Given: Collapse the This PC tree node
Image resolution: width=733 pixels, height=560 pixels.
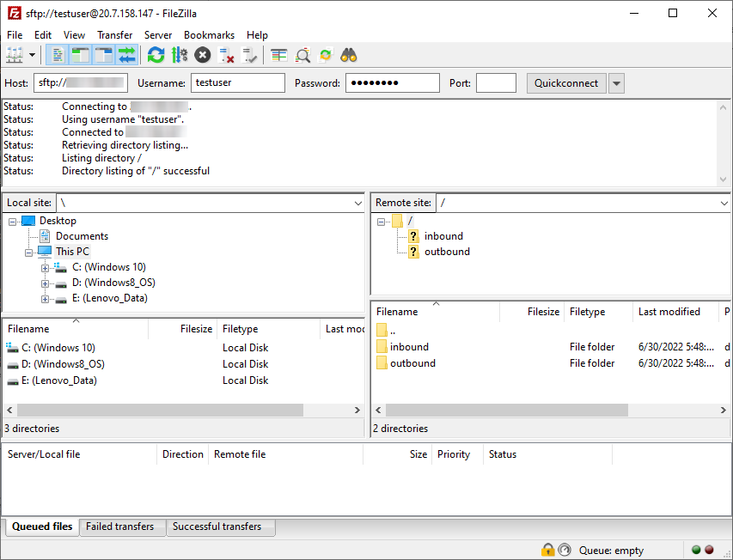Looking at the screenshot, I should pyautogui.click(x=29, y=253).
